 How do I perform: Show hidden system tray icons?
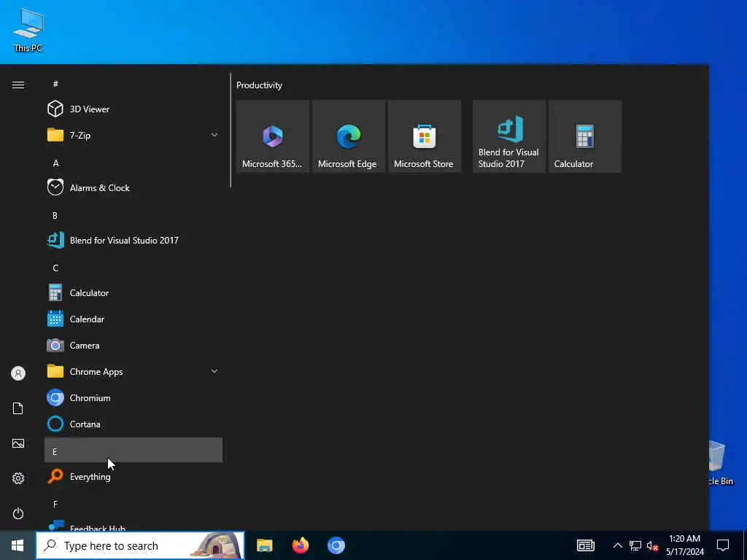click(617, 545)
